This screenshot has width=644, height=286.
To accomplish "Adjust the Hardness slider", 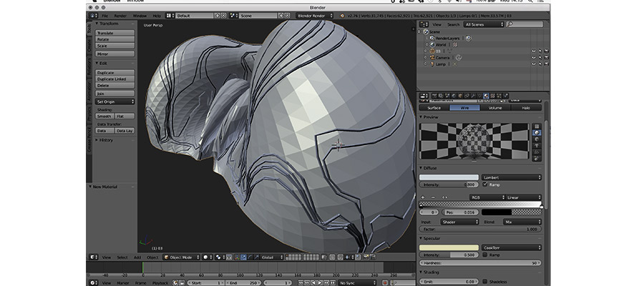I will click(x=480, y=263).
